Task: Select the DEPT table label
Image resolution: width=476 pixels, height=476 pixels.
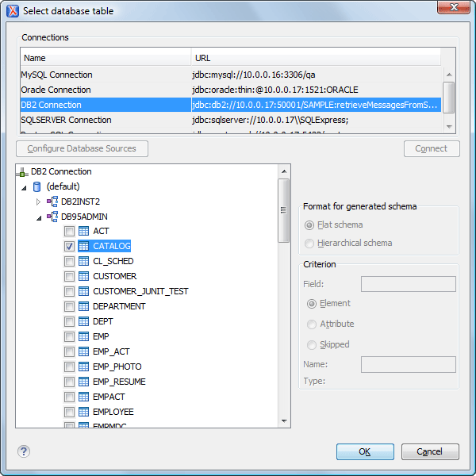Action: pyautogui.click(x=103, y=322)
